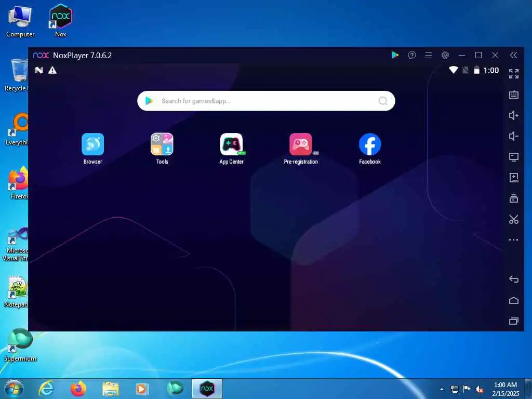Go to Android home screen
Image resolution: width=532 pixels, height=399 pixels.
(514, 300)
